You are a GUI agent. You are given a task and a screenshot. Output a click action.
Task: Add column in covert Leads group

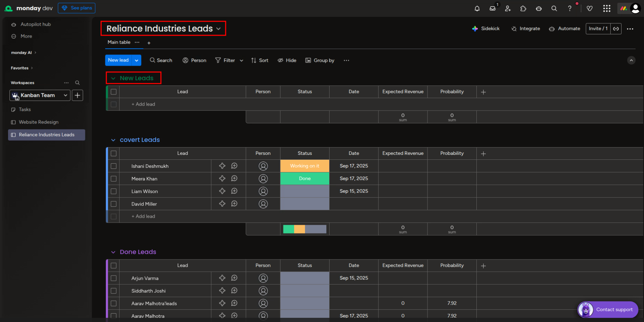[483, 154]
